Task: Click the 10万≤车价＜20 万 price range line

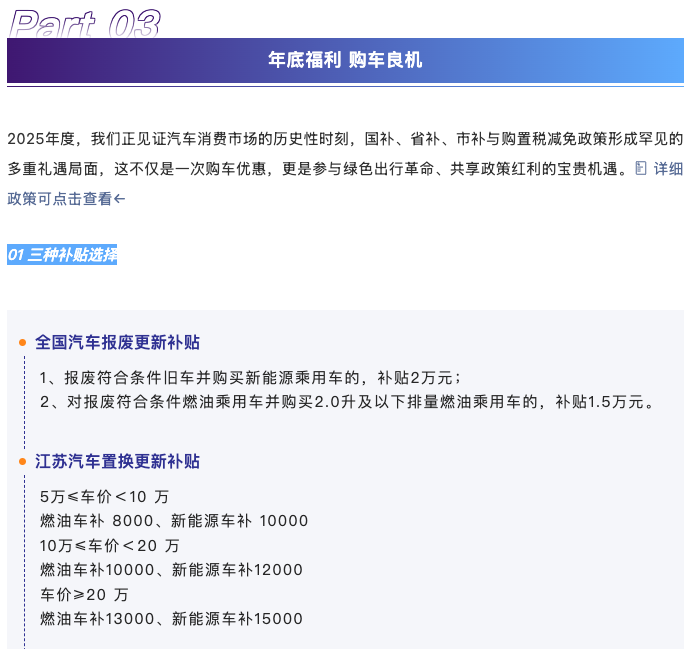Action: [x=110, y=546]
